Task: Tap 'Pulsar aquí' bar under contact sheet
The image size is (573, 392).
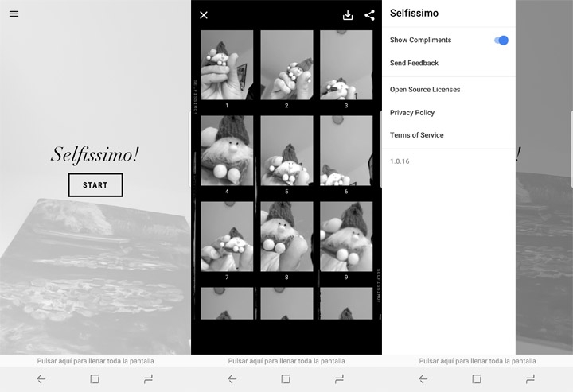Action: click(x=286, y=361)
